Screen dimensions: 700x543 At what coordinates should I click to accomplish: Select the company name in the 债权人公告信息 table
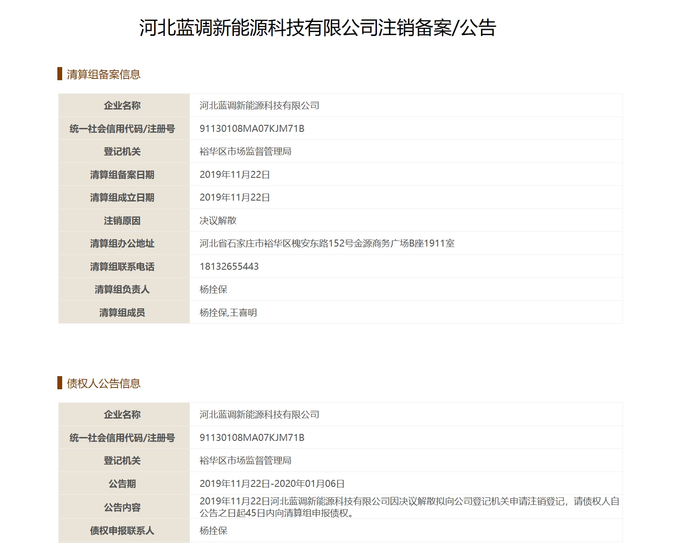[x=259, y=414]
